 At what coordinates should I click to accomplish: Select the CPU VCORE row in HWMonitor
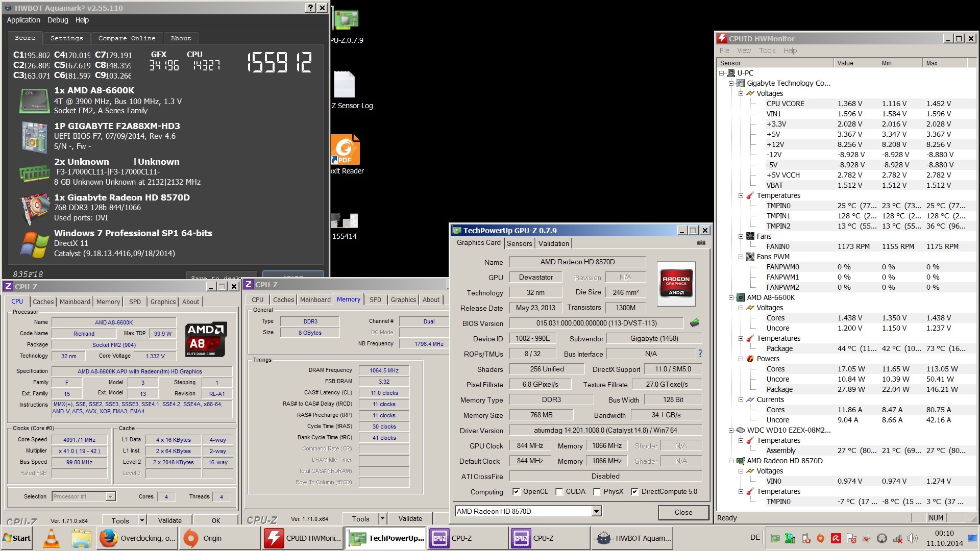[847, 104]
